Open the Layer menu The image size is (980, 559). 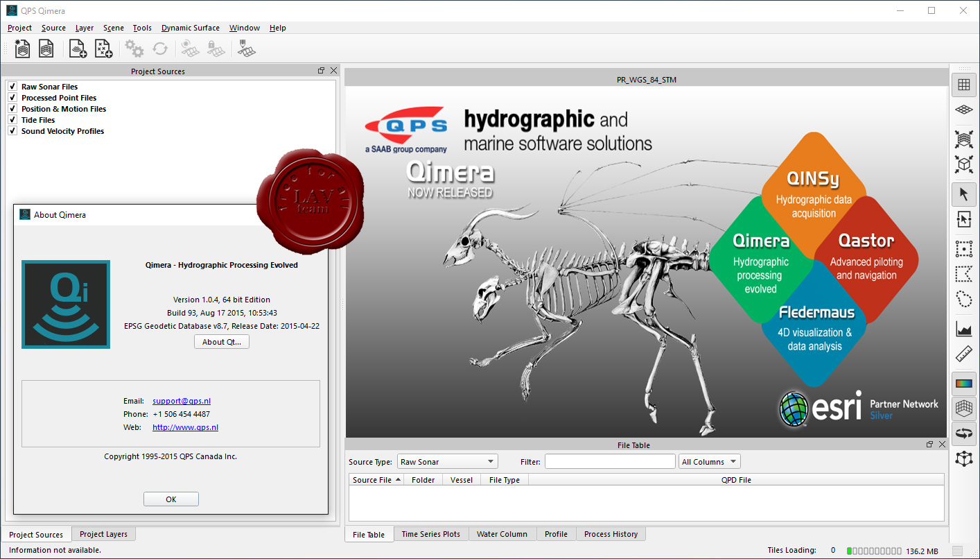85,28
